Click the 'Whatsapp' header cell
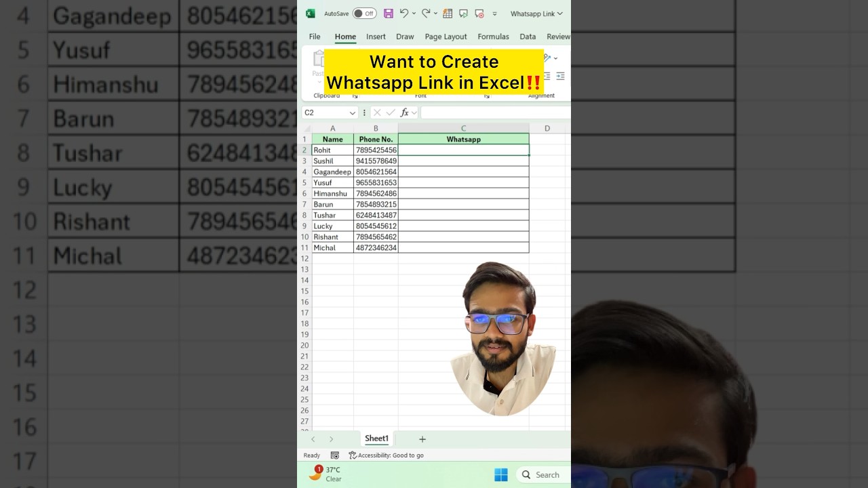This screenshot has height=488, width=868. click(x=463, y=139)
